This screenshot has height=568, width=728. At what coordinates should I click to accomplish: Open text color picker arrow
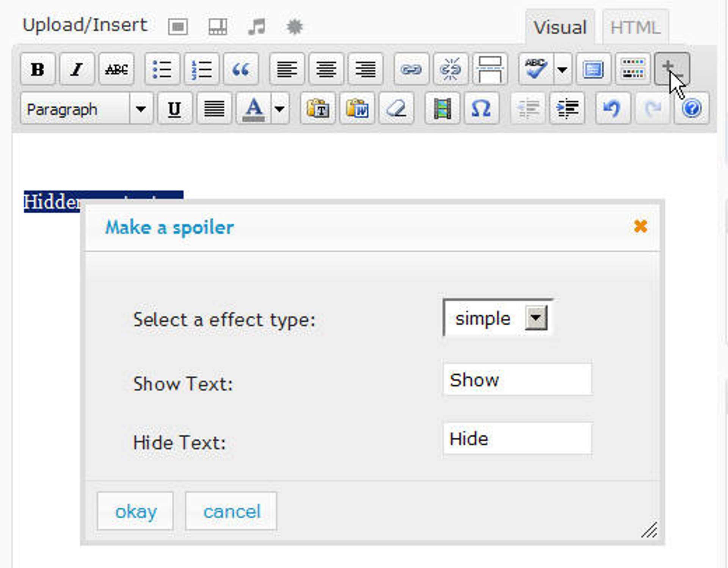280,109
